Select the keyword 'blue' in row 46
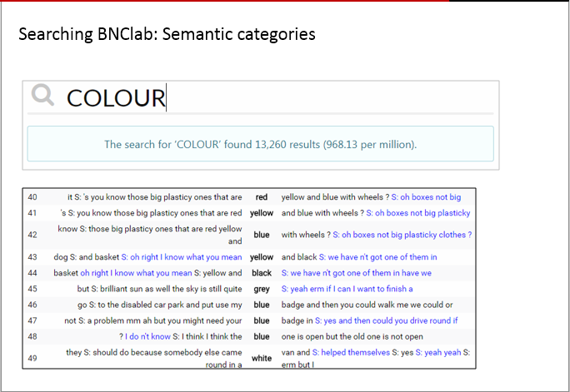 pyautogui.click(x=262, y=305)
